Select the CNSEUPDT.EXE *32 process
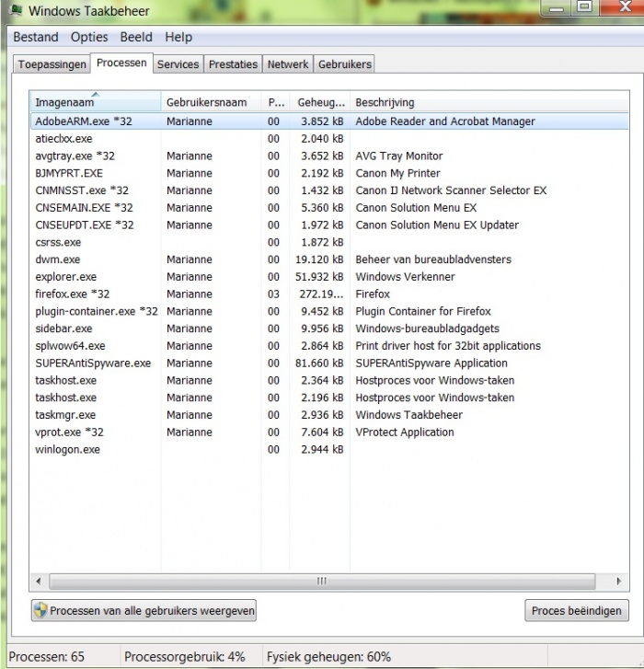Viewport: 644px width, 669px height. [x=329, y=225]
